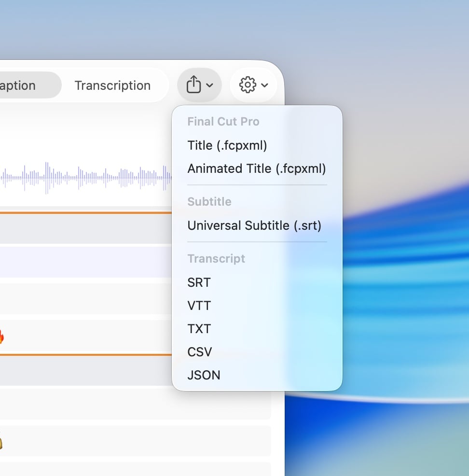Export as Title (.fcpxml)
469x476 pixels.
coord(227,145)
